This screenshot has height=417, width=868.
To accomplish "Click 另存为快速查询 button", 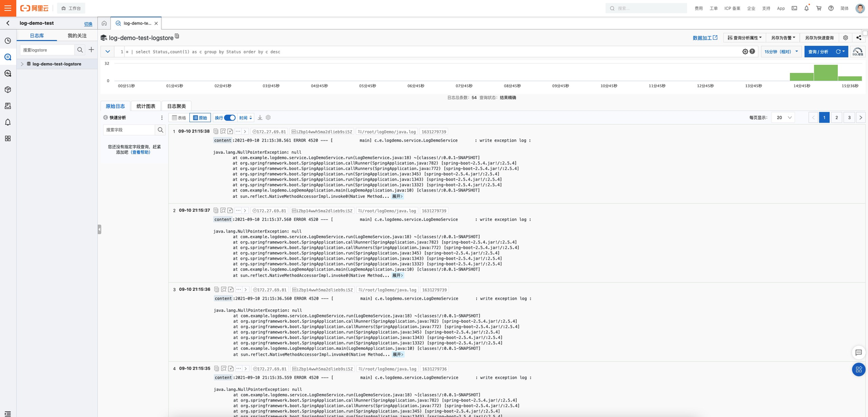I will [x=819, y=38].
